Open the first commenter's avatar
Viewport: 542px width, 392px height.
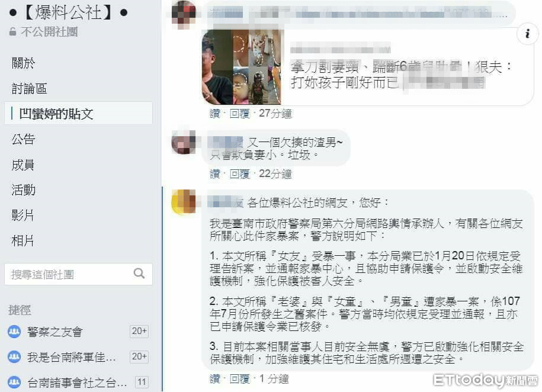184,14
